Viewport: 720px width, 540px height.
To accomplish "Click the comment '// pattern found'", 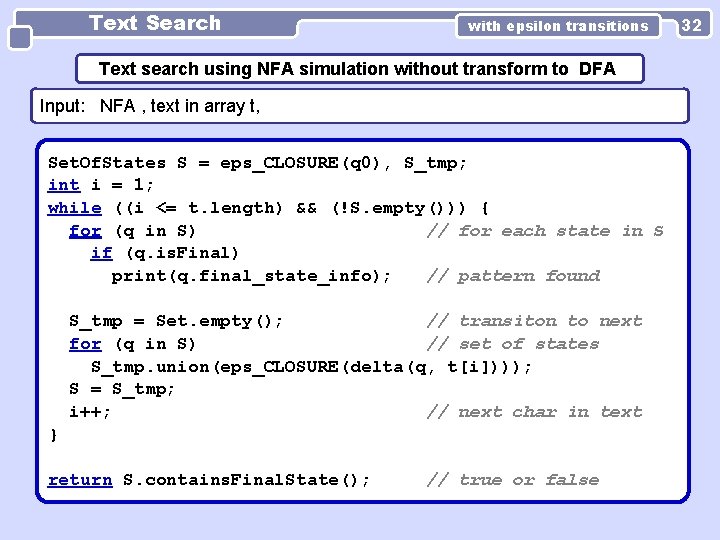I will [513, 276].
